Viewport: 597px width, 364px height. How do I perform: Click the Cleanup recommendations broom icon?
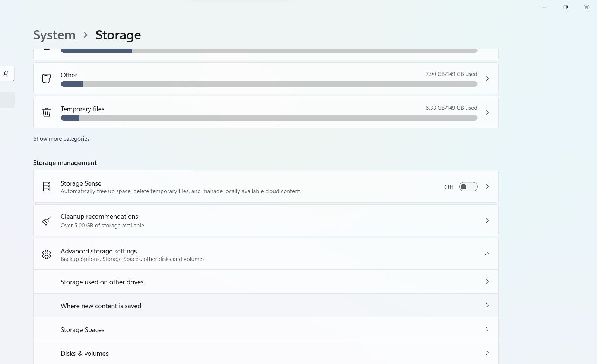47,221
